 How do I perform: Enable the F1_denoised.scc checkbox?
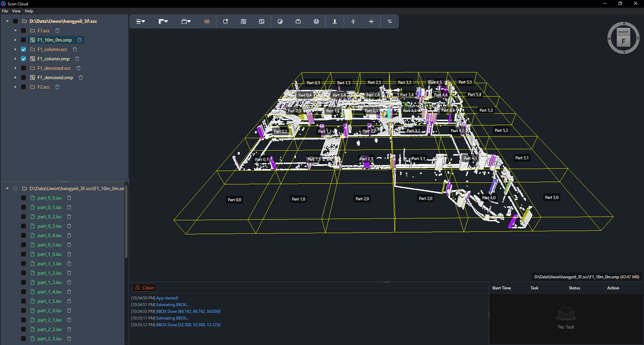point(23,68)
